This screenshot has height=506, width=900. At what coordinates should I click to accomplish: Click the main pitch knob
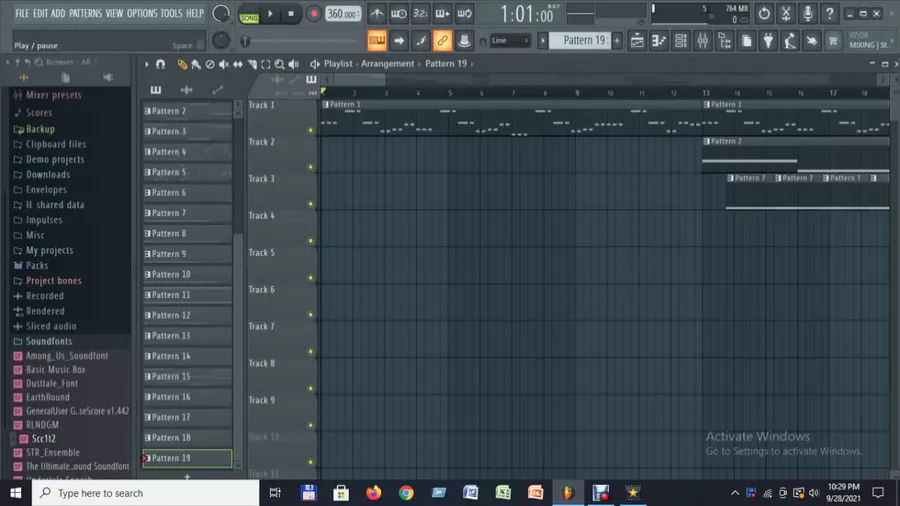tap(221, 41)
